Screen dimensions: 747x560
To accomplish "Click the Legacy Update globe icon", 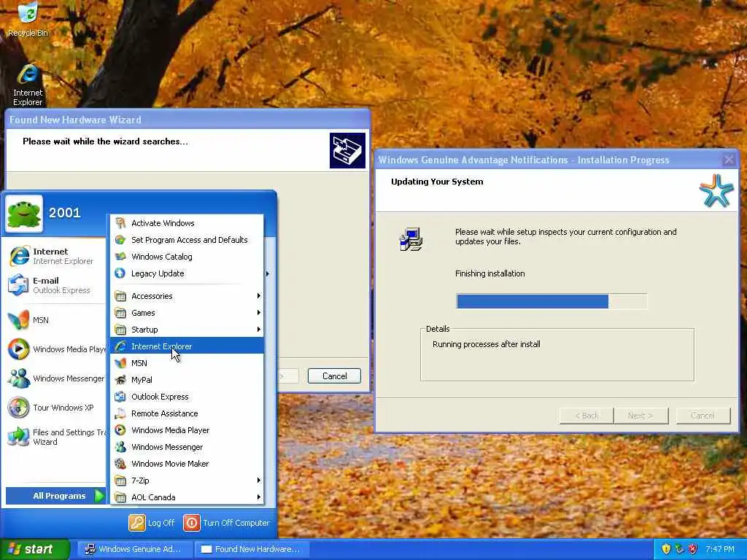I will (x=120, y=273).
